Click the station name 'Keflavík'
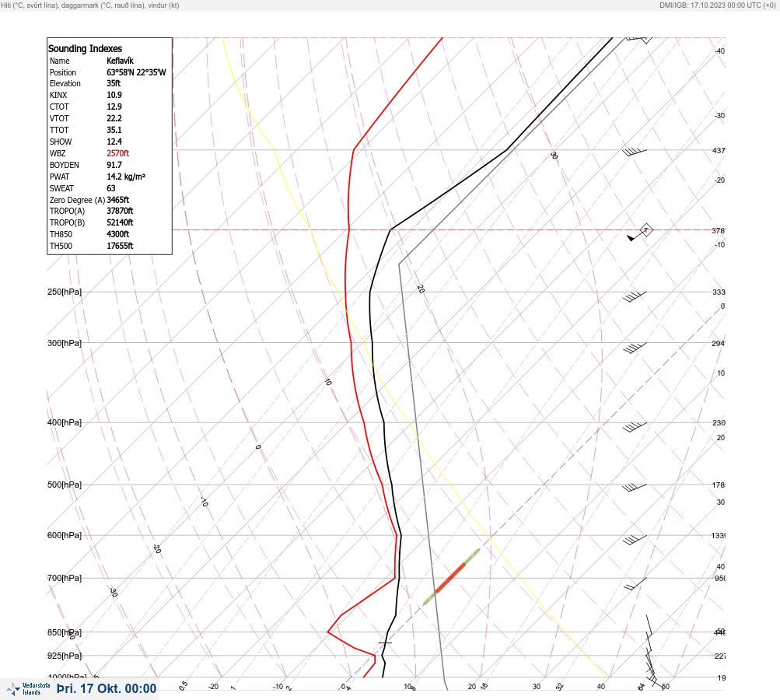Screen dimensions: 780x700 [120, 61]
